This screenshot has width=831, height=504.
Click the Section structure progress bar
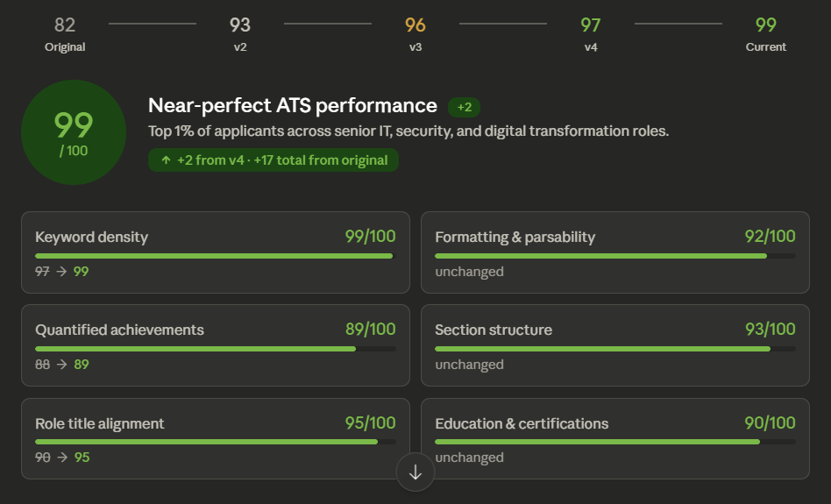coord(614,349)
